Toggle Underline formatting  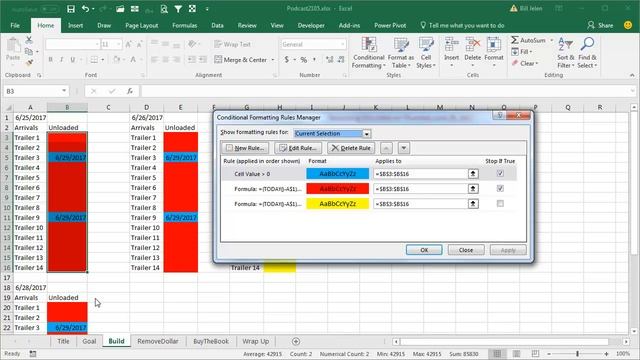pos(73,60)
